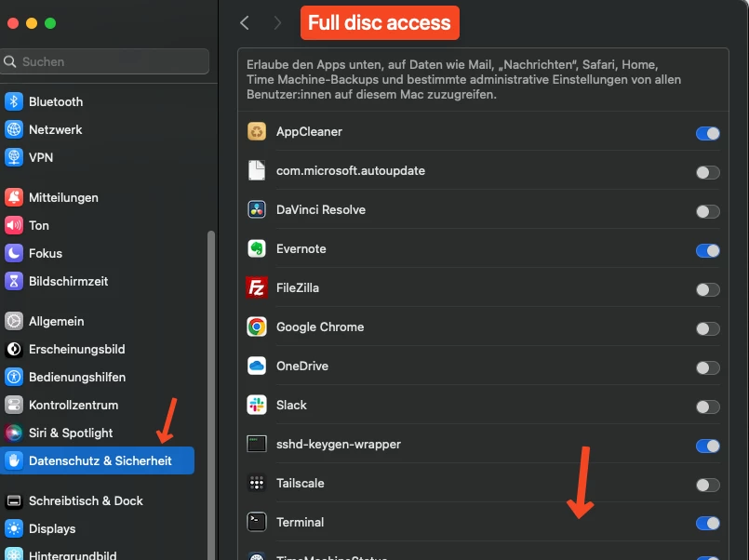Click the sidebar vertical scrollbar

(x=210, y=395)
